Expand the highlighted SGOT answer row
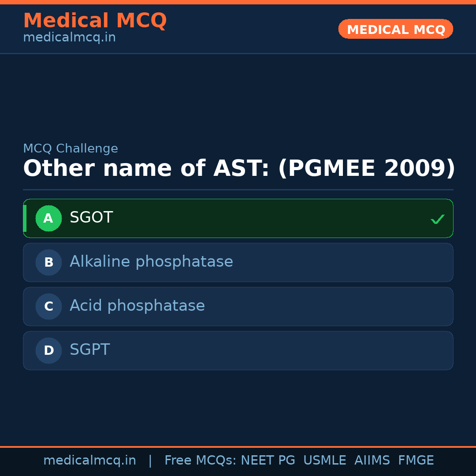 point(238,218)
